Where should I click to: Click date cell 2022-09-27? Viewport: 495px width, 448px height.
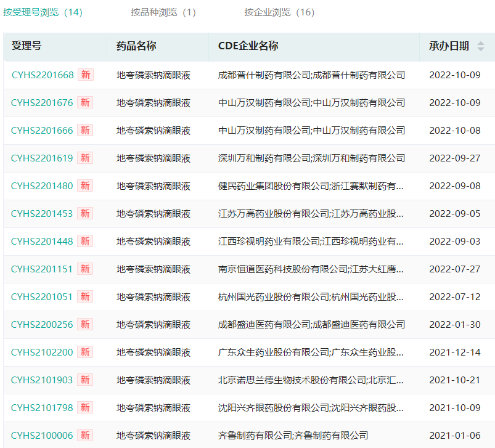[x=455, y=158]
